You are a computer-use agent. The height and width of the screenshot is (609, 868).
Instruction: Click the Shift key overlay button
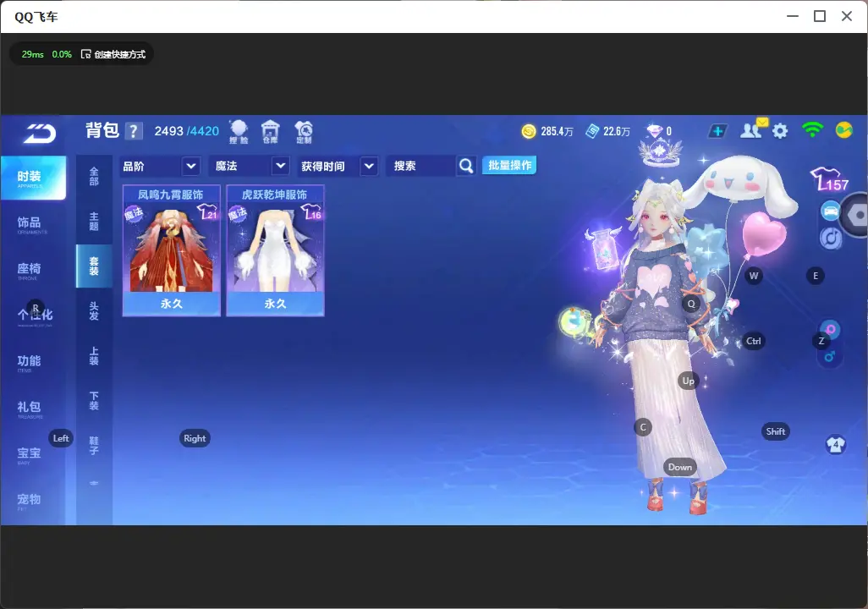pyautogui.click(x=776, y=431)
